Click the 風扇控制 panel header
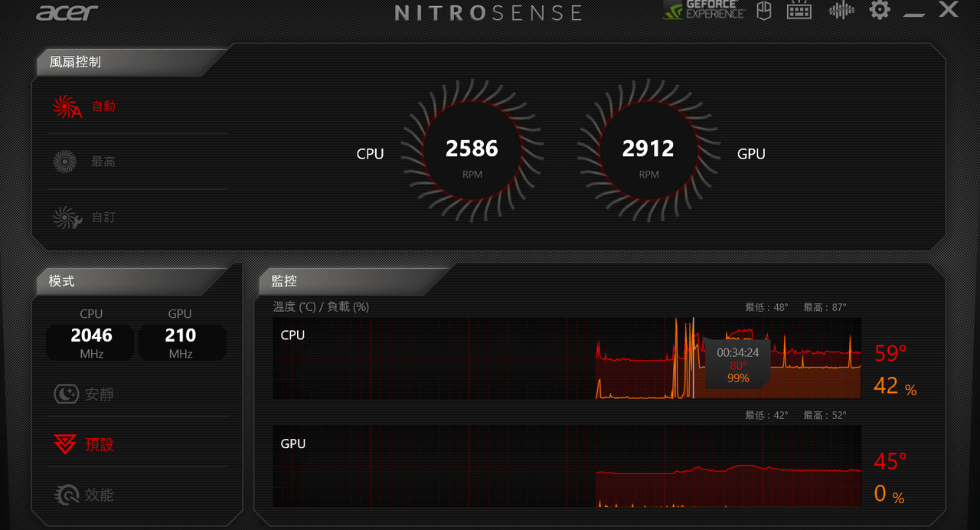Image resolution: width=980 pixels, height=530 pixels. point(130,62)
